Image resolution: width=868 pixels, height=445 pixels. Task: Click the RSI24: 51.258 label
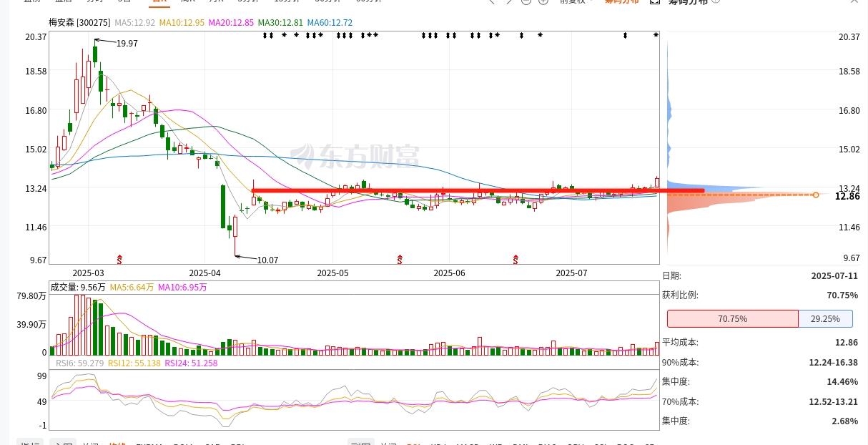click(x=191, y=363)
